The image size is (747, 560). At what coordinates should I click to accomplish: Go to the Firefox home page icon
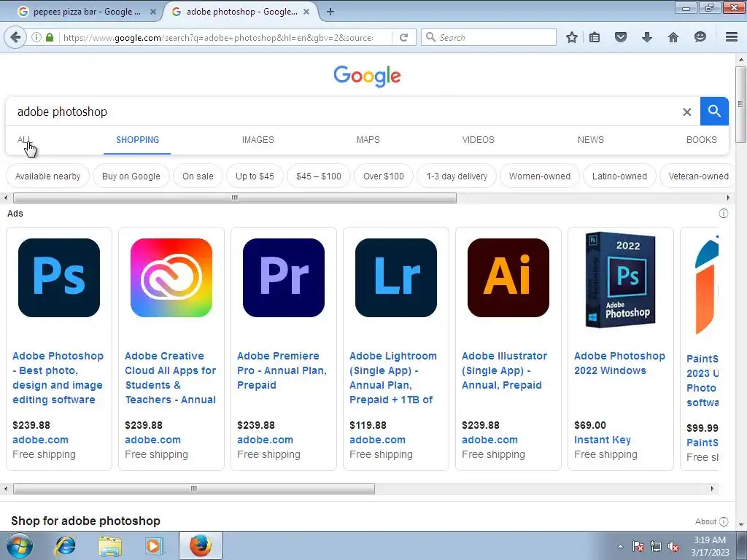point(673,37)
